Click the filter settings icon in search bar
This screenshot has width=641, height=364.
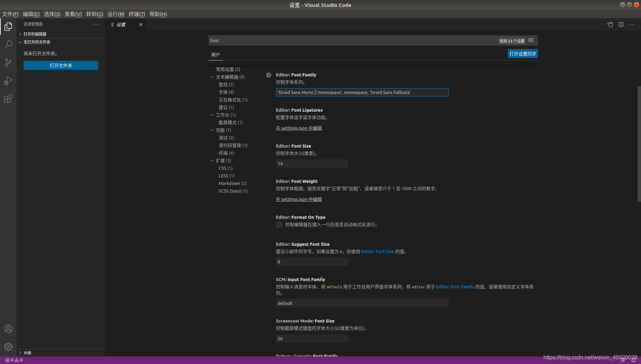(531, 40)
